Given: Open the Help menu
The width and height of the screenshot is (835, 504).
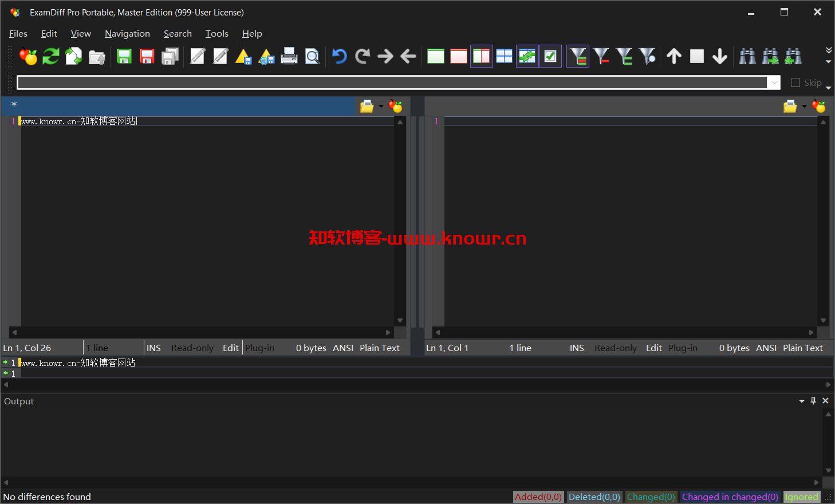Looking at the screenshot, I should (252, 34).
